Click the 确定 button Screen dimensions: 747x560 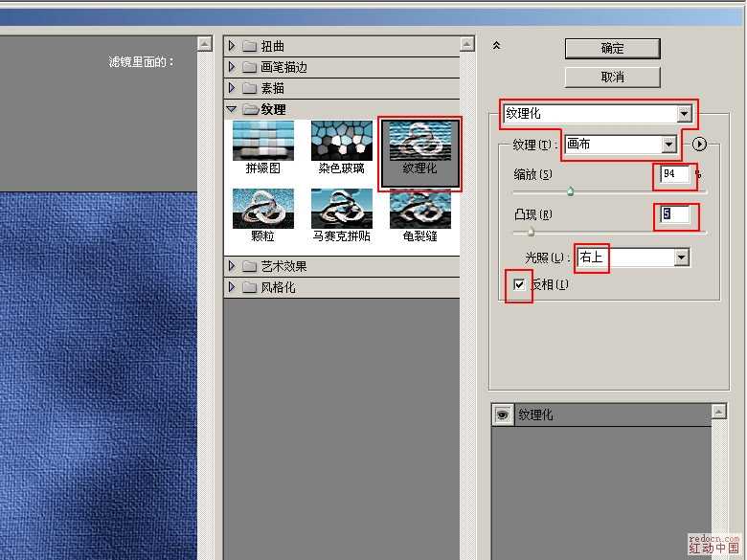(x=612, y=49)
